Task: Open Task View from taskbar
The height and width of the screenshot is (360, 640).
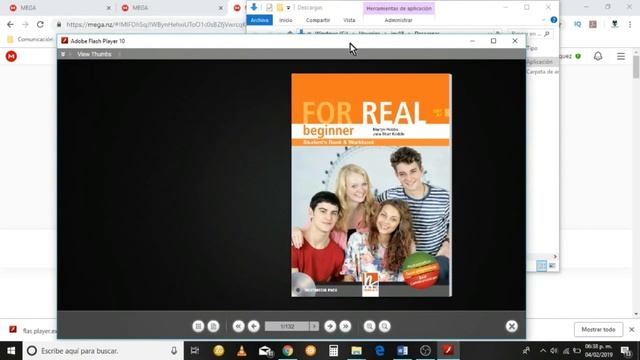Action: point(195,351)
